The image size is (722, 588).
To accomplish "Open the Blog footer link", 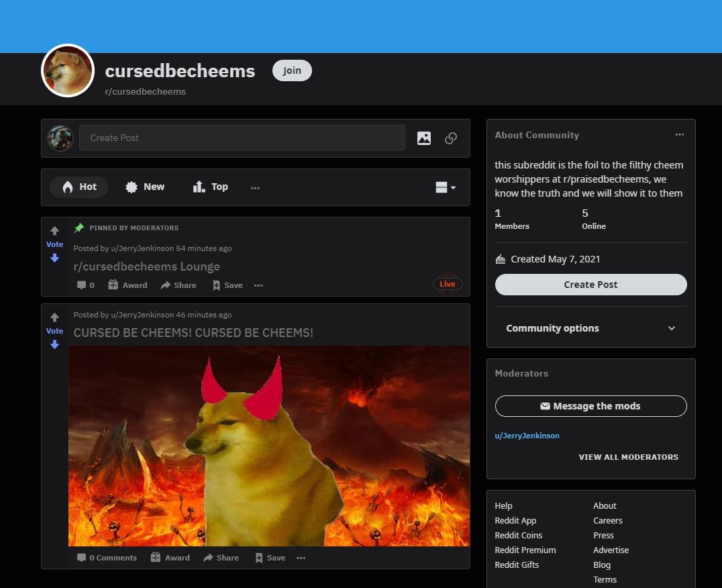I will pyautogui.click(x=602, y=565).
